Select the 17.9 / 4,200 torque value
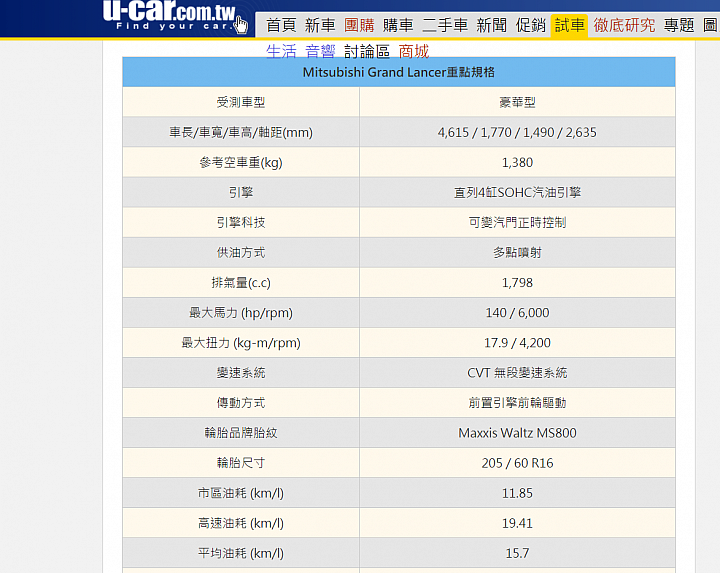Viewport: 720px width, 573px height. pyautogui.click(x=517, y=343)
